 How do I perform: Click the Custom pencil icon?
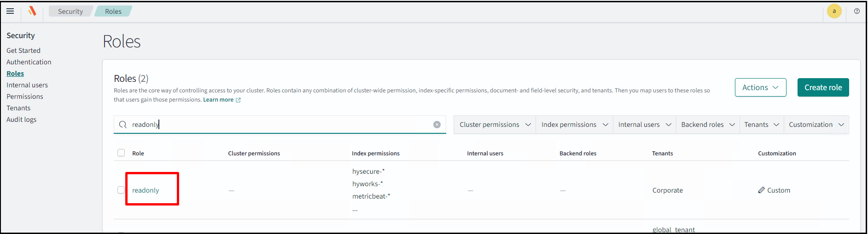[761, 190]
